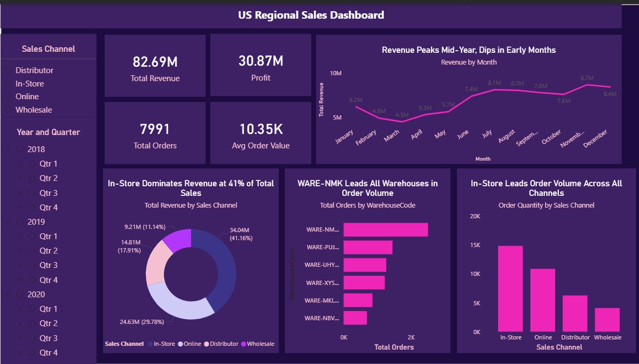Click the 6.2M January data label
Image resolution: width=639 pixels, height=364 pixels.
356,100
